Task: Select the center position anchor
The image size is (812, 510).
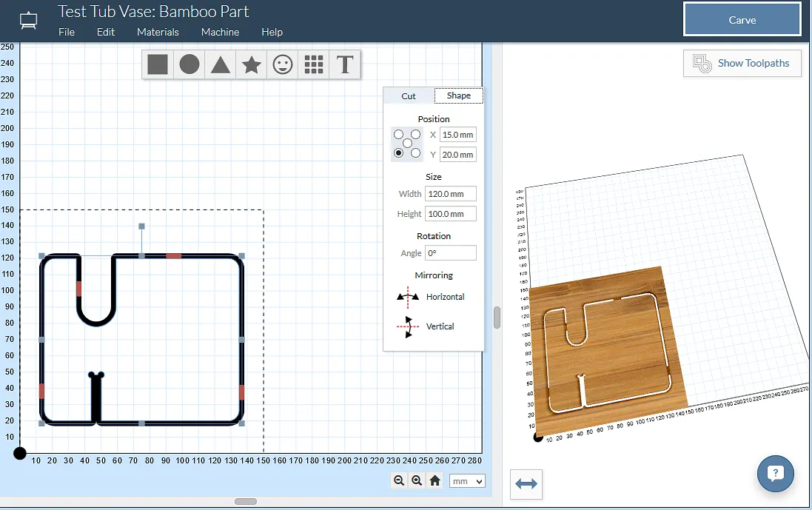Action: pos(407,143)
